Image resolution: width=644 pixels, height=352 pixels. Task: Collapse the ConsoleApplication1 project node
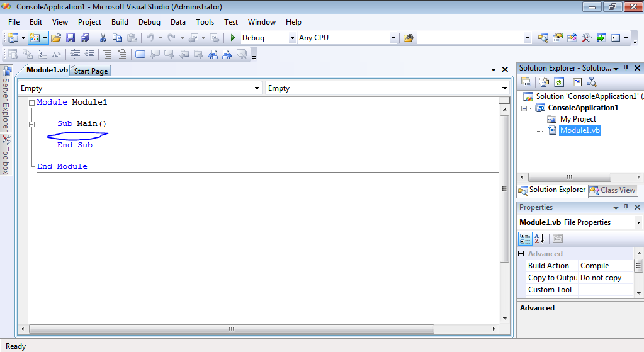pos(524,108)
